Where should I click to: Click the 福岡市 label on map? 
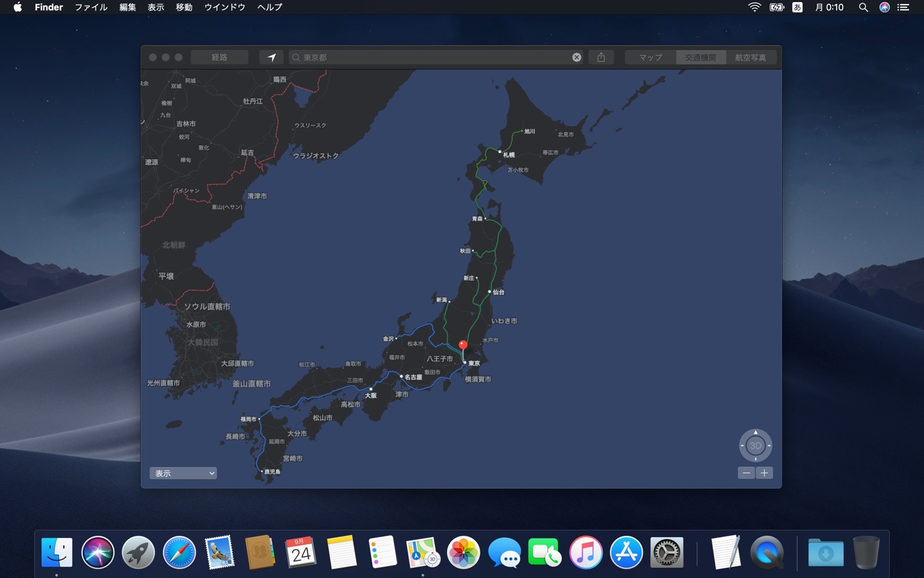pyautogui.click(x=249, y=420)
